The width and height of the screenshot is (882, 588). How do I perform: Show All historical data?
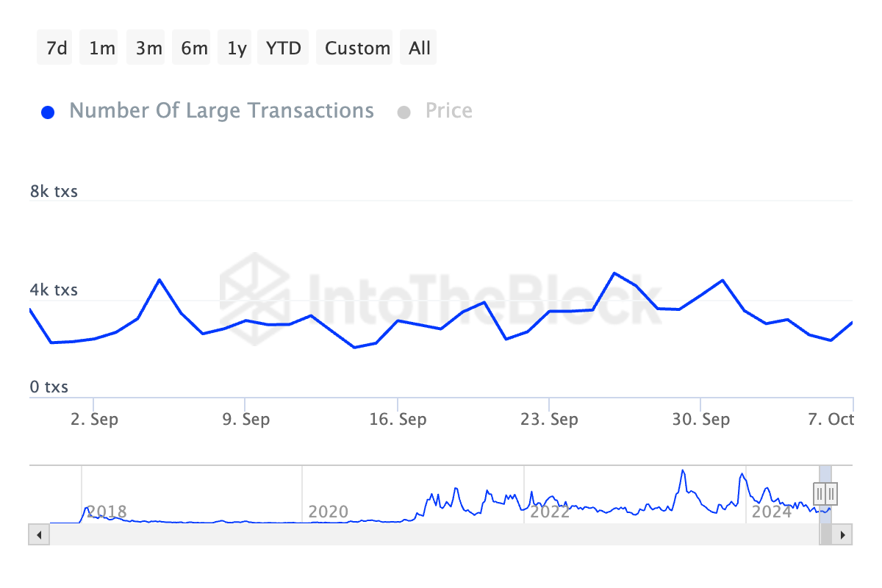point(419,49)
